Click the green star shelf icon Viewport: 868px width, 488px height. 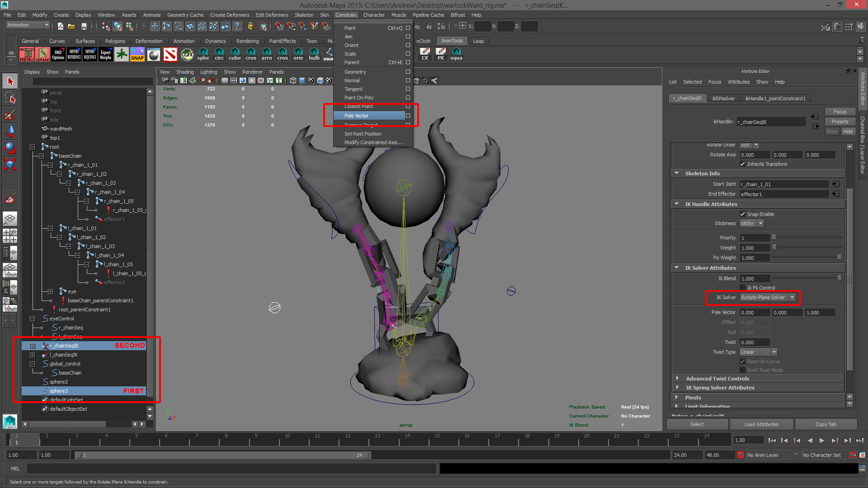(x=121, y=55)
